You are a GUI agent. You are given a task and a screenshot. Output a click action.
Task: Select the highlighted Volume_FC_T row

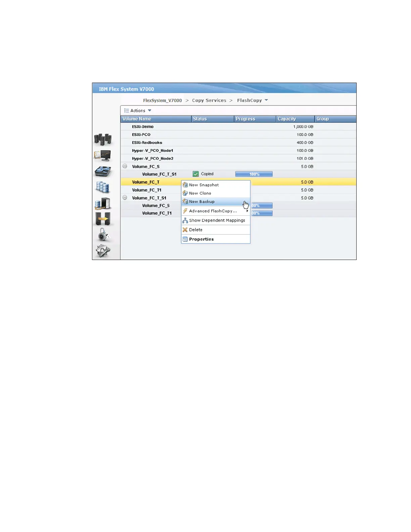[238, 182]
